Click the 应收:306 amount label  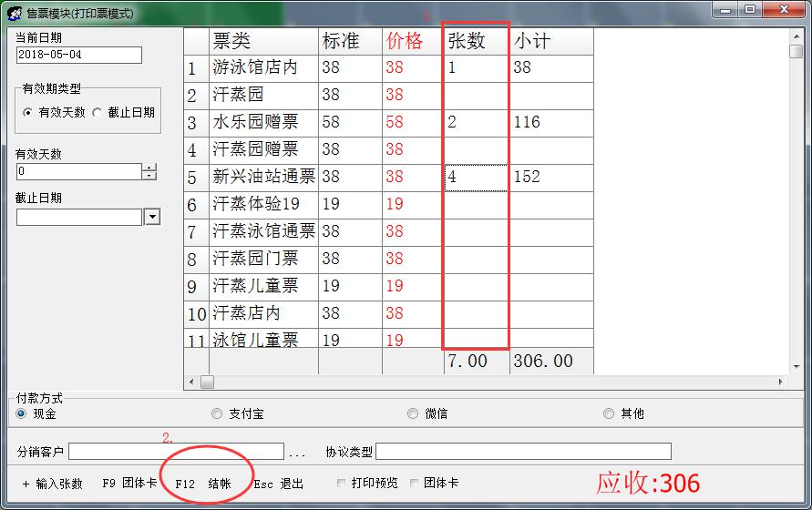click(648, 483)
